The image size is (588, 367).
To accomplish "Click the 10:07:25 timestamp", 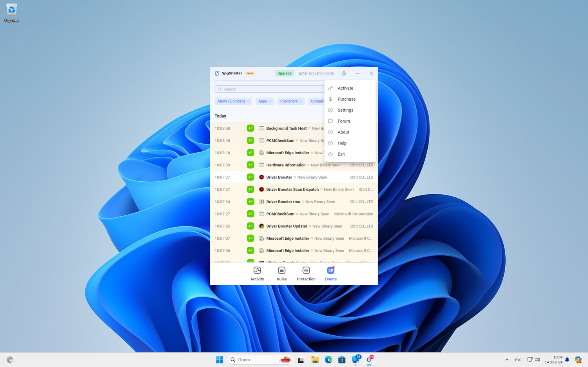I will pyautogui.click(x=222, y=226).
